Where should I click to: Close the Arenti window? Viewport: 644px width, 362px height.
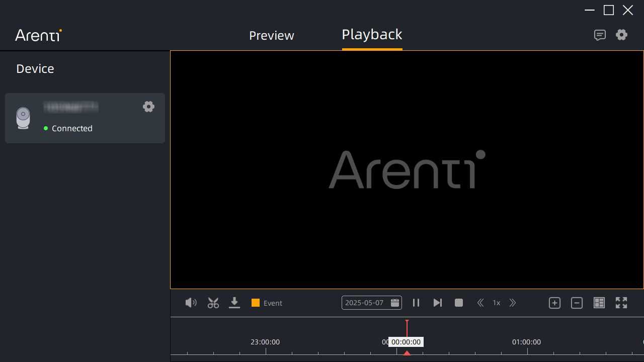coord(628,10)
